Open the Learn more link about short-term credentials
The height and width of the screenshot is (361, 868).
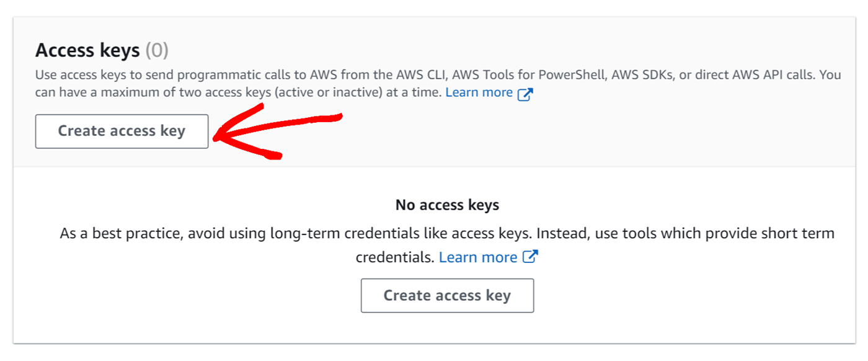478,256
